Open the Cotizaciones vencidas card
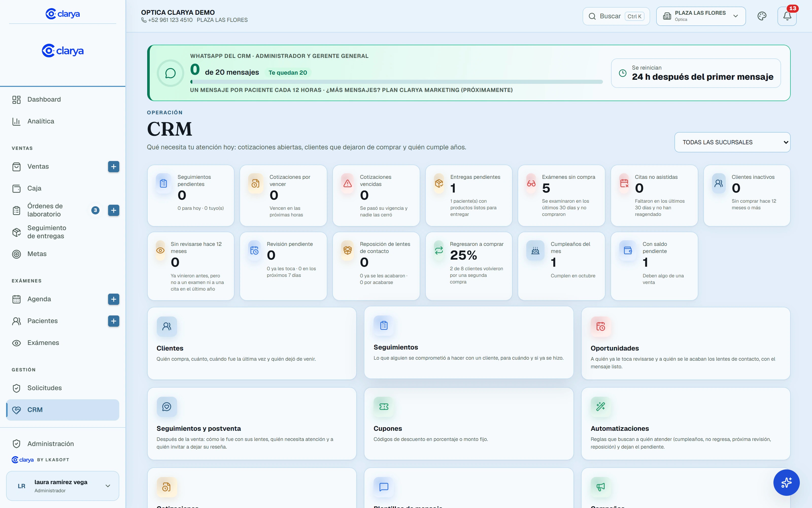This screenshot has height=508, width=812. (x=376, y=196)
